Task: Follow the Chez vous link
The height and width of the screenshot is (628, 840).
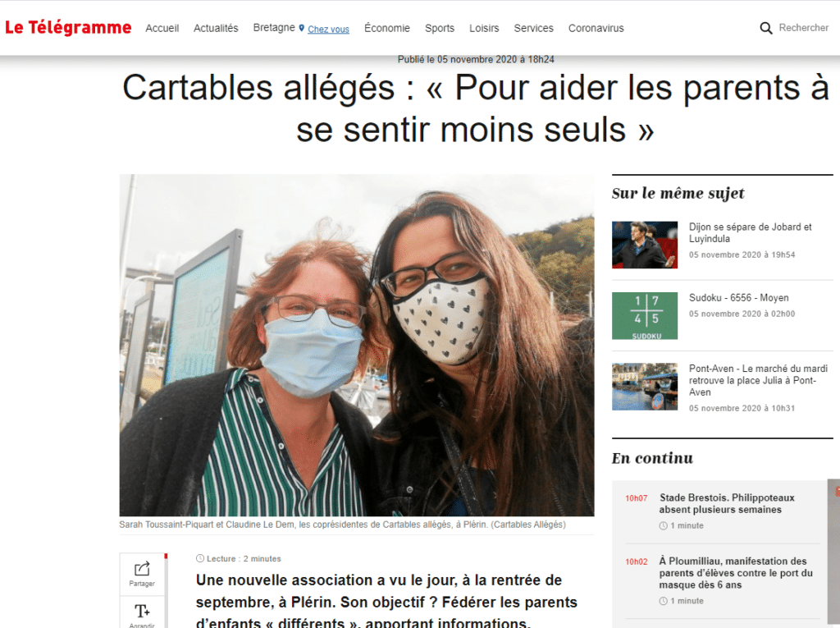Action: pos(328,30)
